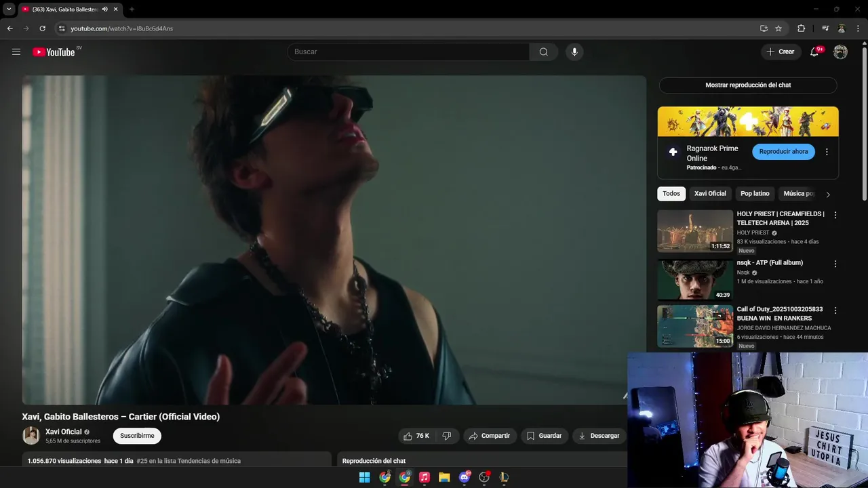Image resolution: width=868 pixels, height=488 pixels.
Task: Open the media controls icon in toolbar
Action: point(825,28)
